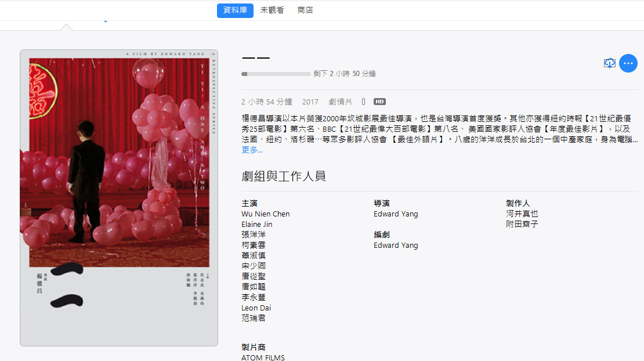
Task: Click the rating badge beside 劇情片
Action: (363, 102)
